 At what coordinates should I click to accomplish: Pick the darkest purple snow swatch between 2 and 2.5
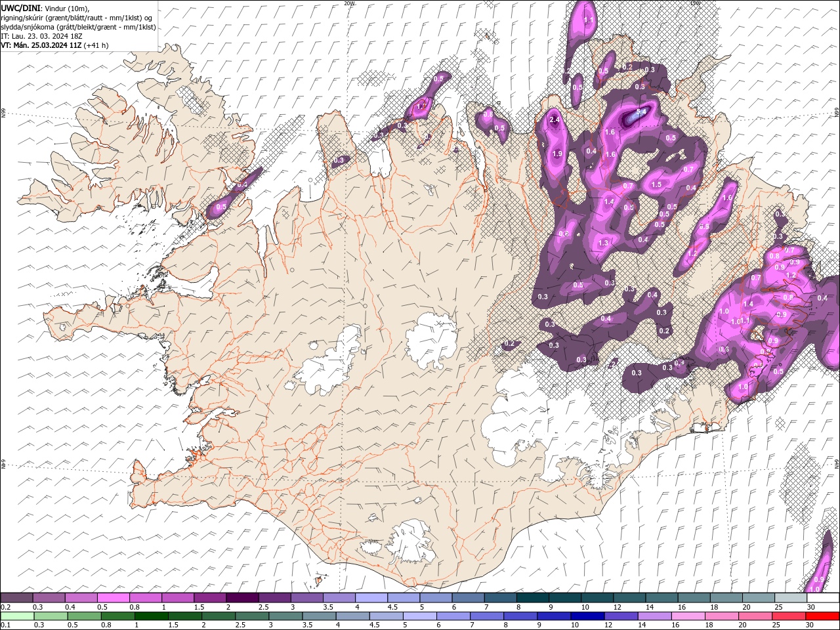[242, 598]
